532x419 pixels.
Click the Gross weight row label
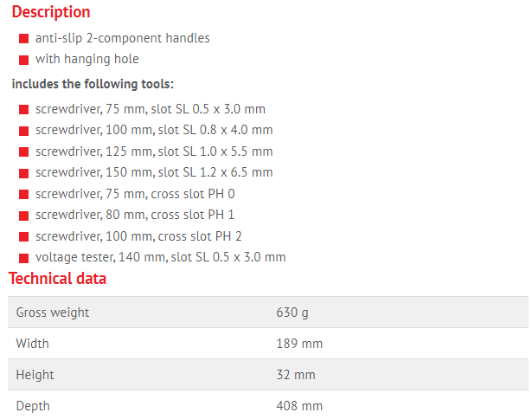click(x=52, y=313)
